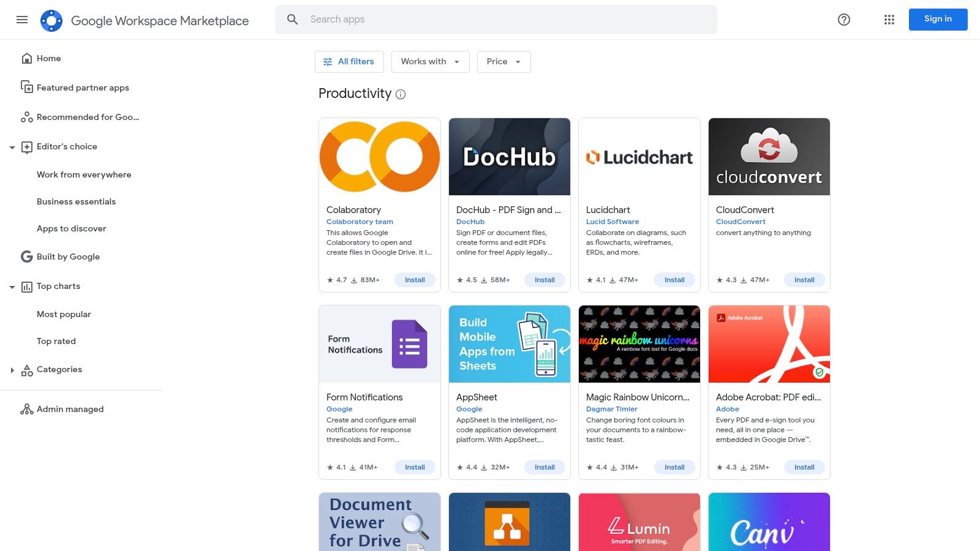Open the Google apps grid
This screenshot has width=980, height=551.
coord(889,20)
